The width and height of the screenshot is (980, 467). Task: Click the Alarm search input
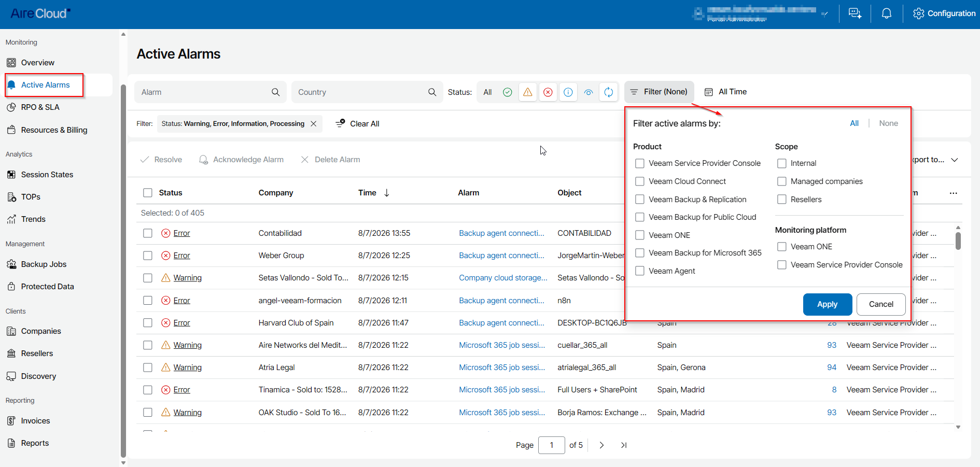(211, 92)
